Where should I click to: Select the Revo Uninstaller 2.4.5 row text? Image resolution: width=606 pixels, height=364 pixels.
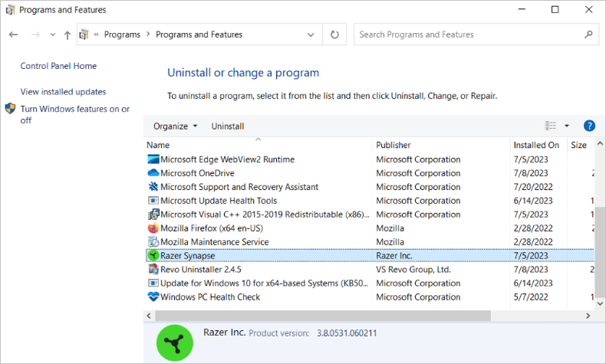tap(200, 270)
